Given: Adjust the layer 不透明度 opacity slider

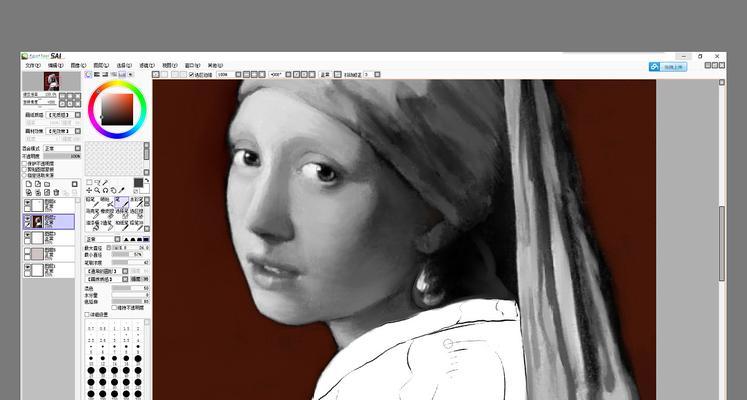Looking at the screenshot, I should click(x=62, y=156).
